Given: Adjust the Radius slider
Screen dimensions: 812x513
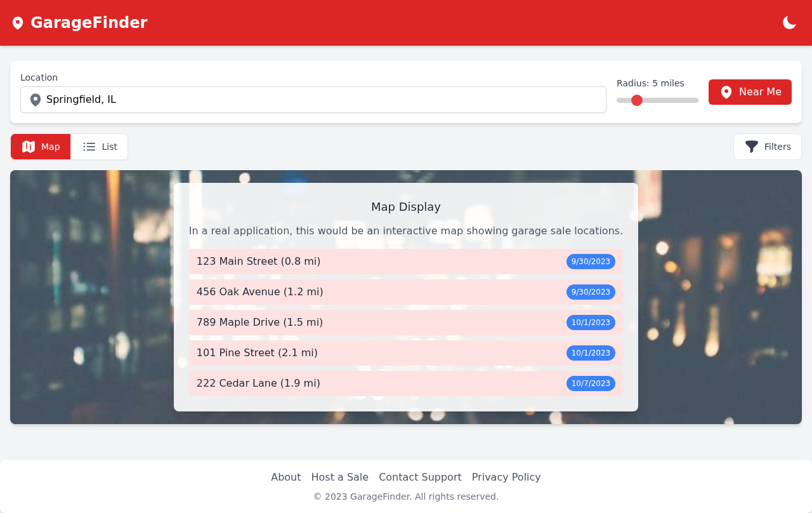Looking at the screenshot, I should click(x=638, y=100).
